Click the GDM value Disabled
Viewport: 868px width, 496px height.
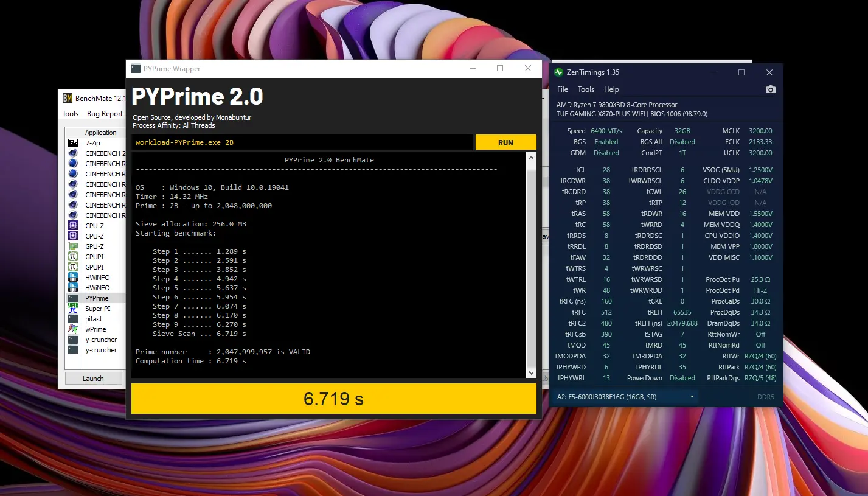(606, 153)
